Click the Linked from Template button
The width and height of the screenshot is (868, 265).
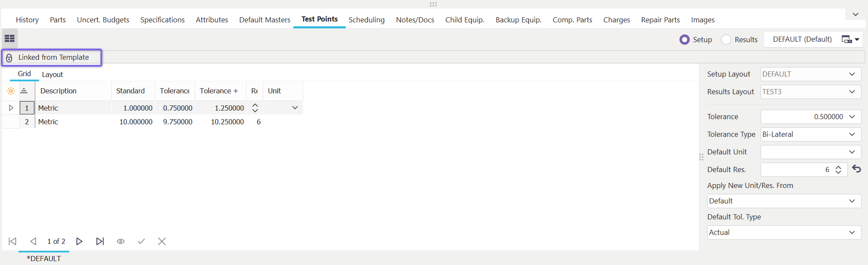tap(52, 58)
